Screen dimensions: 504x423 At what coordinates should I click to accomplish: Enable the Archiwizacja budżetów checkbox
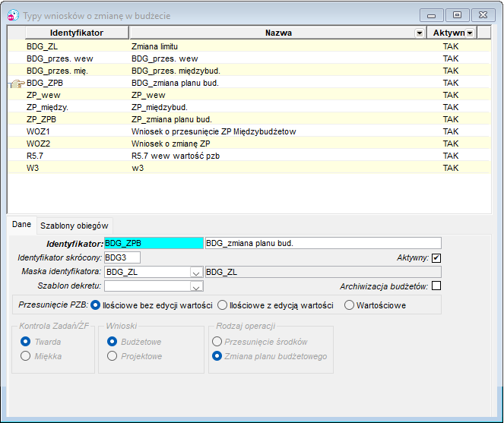pos(436,286)
